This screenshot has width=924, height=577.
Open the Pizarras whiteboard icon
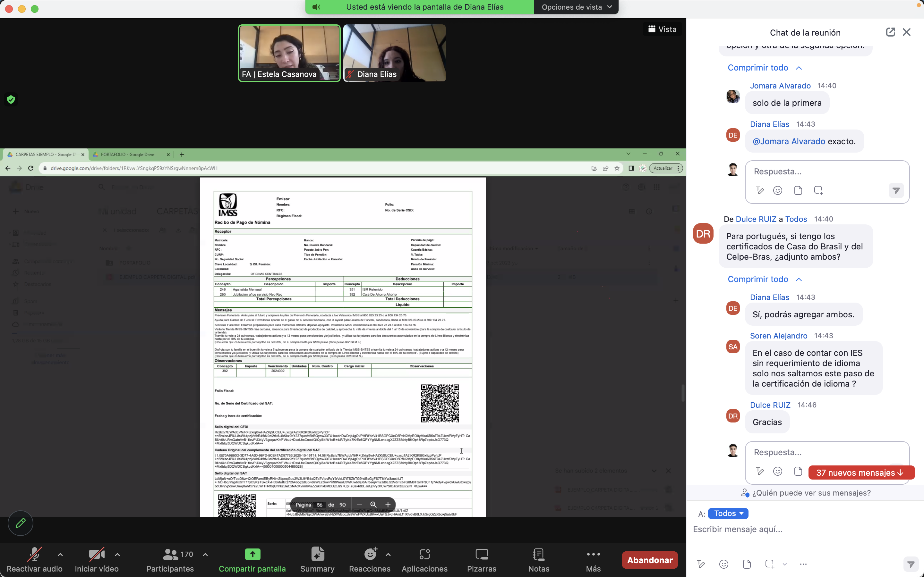point(482,554)
